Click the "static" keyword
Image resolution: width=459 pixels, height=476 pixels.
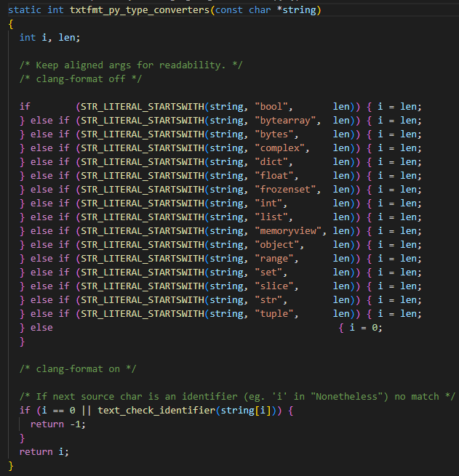pos(25,10)
